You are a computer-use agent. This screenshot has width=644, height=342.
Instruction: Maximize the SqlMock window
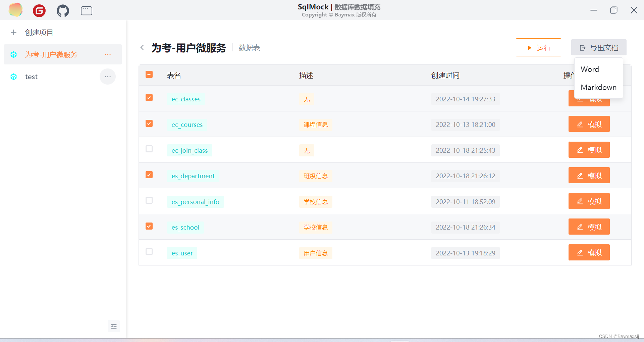pos(614,10)
